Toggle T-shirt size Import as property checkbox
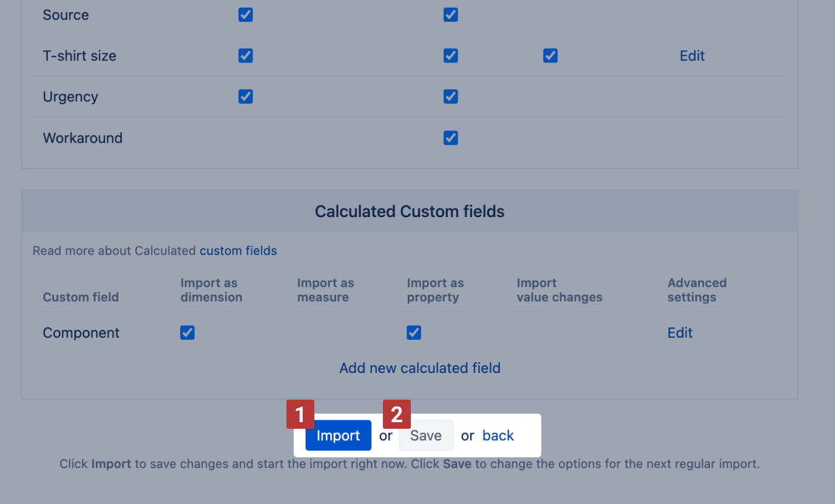The width and height of the screenshot is (835, 504). [450, 55]
